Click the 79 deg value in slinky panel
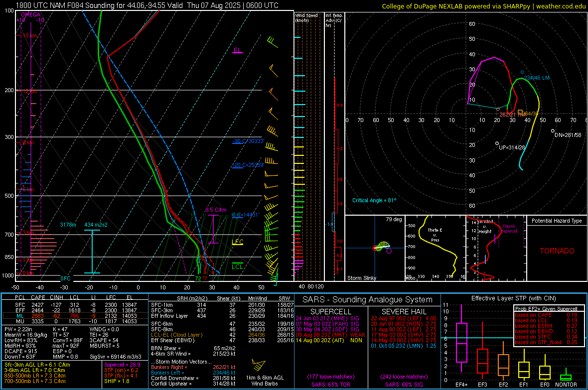This screenshot has height=390, width=588. point(394,219)
